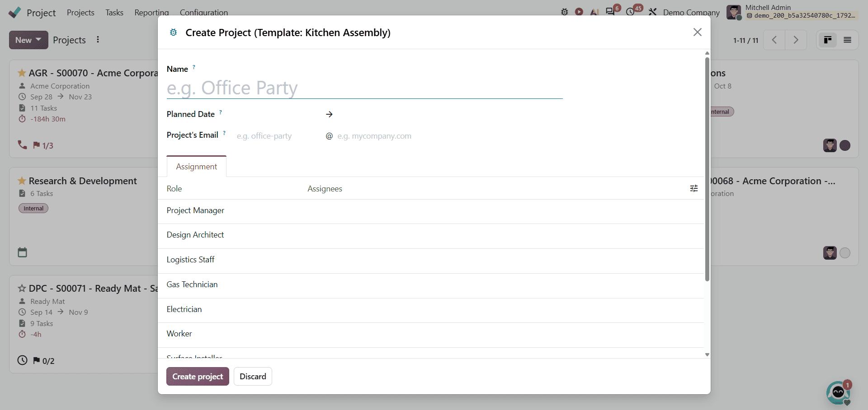Open the AI assistant icon in navbar

[594, 12]
